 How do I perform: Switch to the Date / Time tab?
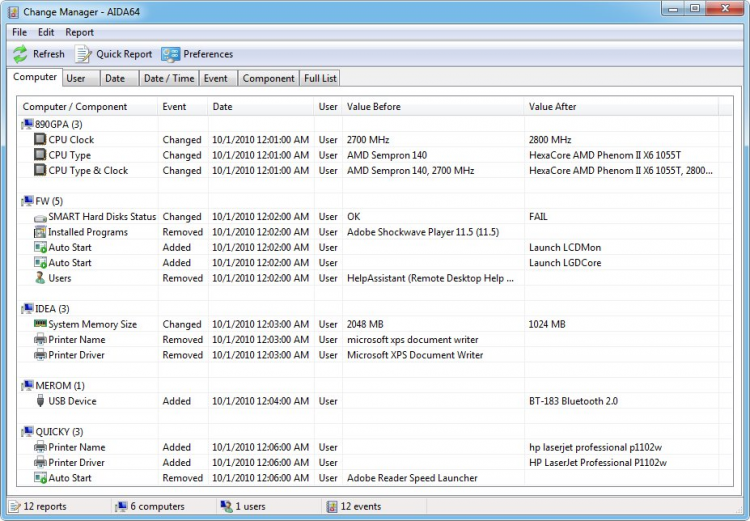coord(169,78)
